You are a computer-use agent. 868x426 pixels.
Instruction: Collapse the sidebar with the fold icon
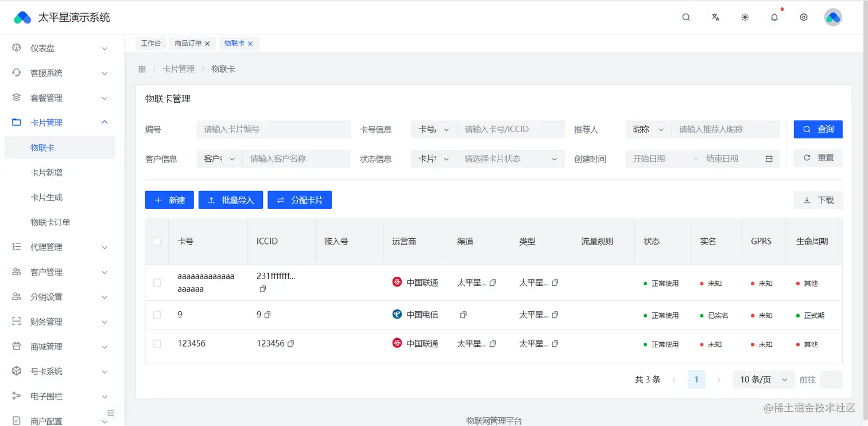coord(111,413)
